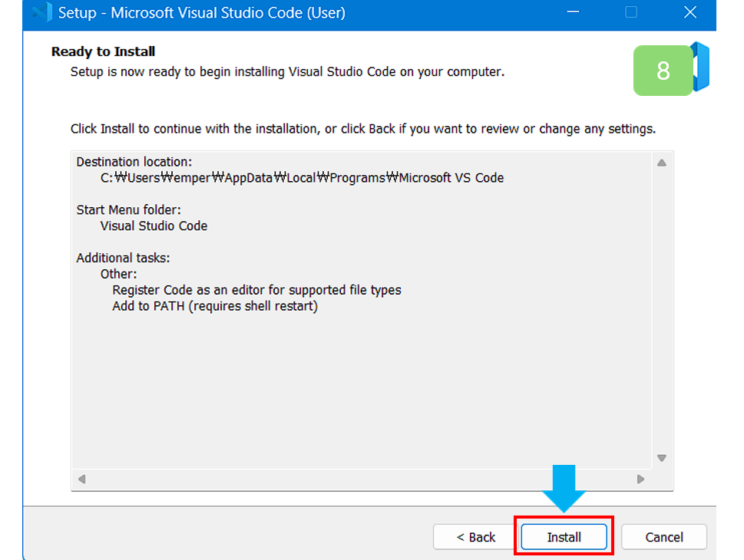Click the VS Code logo in title bar

pyautogui.click(x=42, y=12)
